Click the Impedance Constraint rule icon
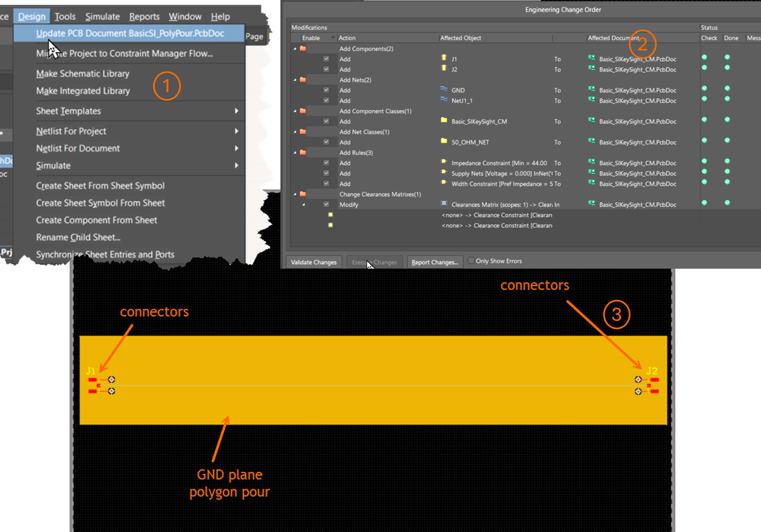Screen dimensions: 761x532 pos(444,161)
